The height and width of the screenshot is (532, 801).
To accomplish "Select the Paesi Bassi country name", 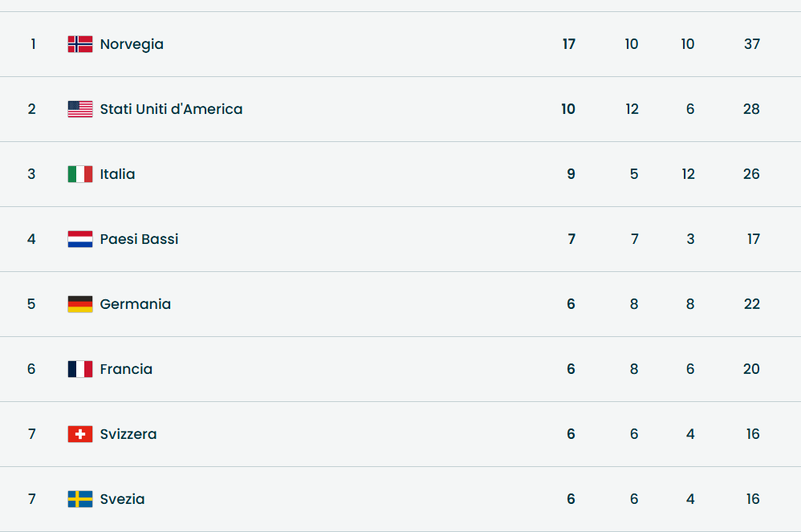I will pos(139,239).
